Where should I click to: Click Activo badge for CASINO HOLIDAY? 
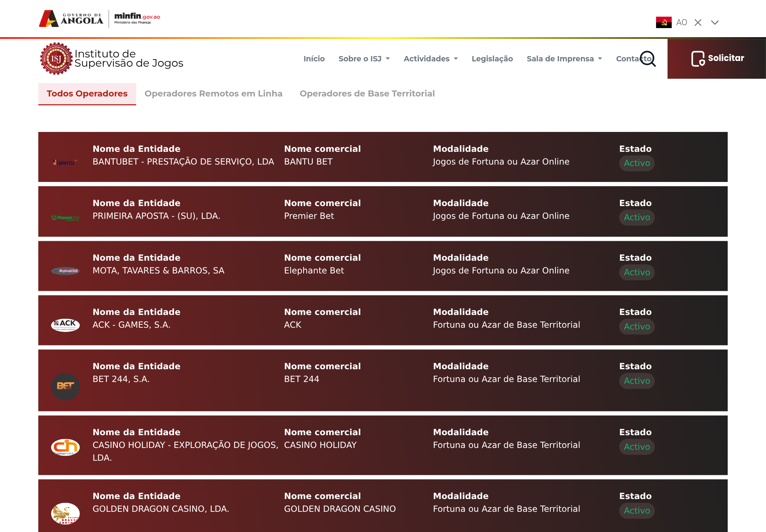637,447
